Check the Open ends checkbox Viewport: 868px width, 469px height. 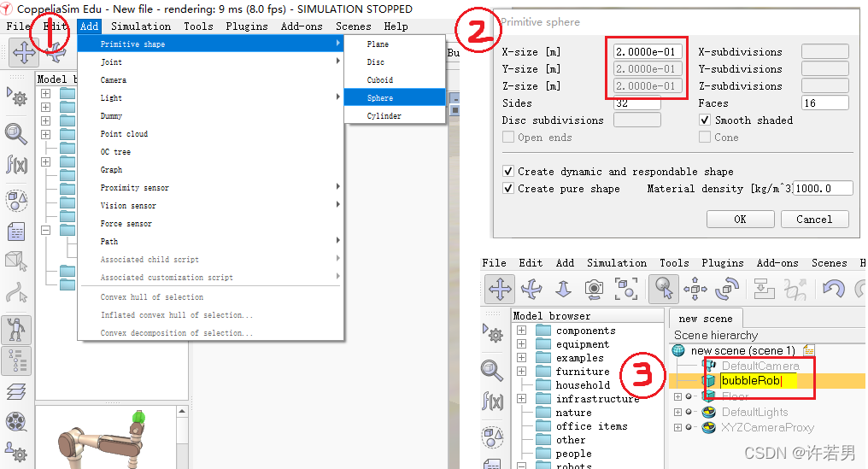pyautogui.click(x=507, y=137)
